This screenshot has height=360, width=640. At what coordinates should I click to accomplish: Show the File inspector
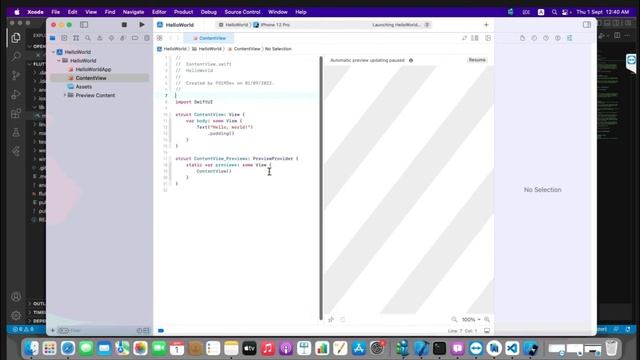pyautogui.click(x=522, y=38)
